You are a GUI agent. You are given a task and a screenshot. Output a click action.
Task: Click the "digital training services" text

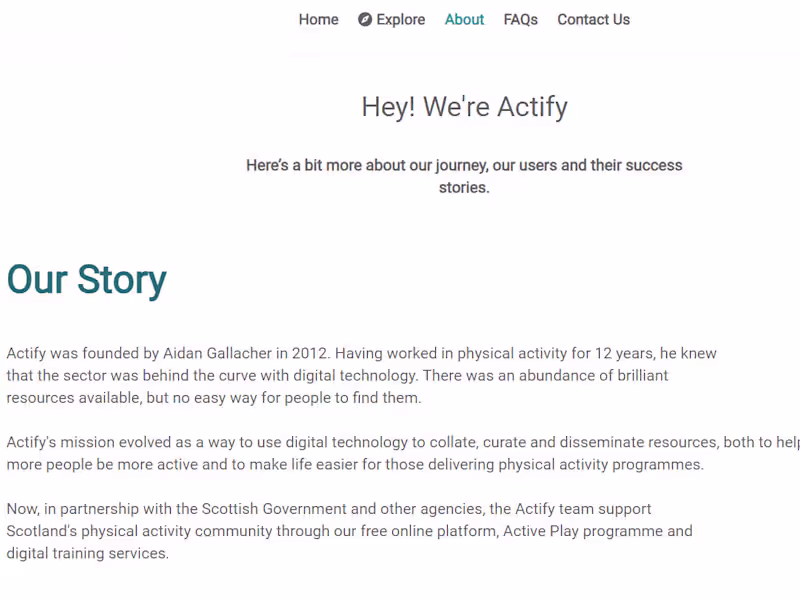point(87,553)
